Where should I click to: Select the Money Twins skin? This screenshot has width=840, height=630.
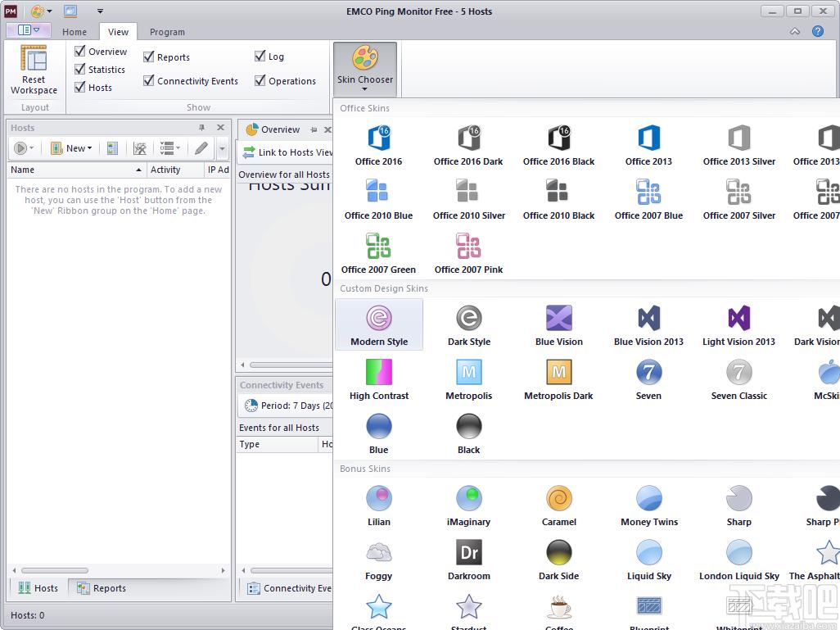tap(648, 505)
